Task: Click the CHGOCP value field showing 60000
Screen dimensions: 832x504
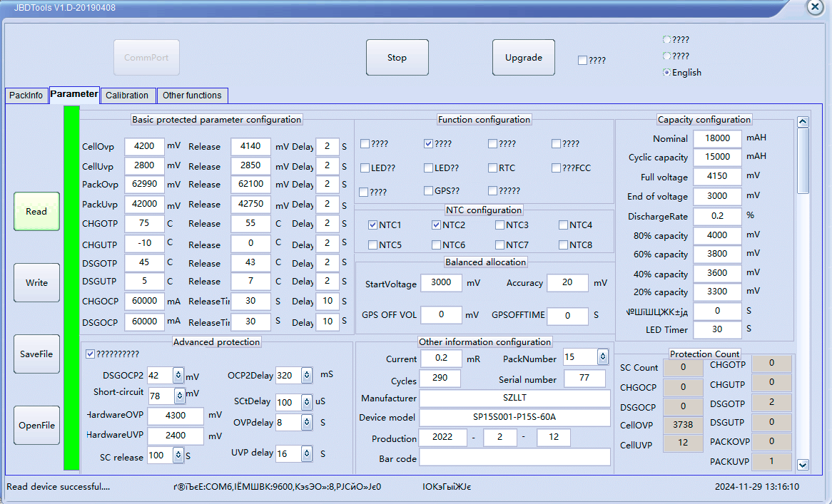Action: [144, 301]
